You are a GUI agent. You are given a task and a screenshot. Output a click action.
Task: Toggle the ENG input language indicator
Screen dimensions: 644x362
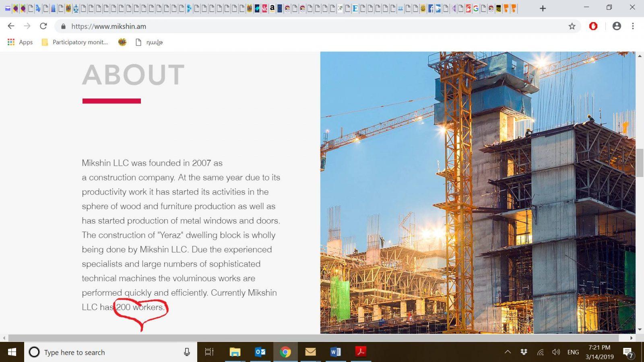573,352
